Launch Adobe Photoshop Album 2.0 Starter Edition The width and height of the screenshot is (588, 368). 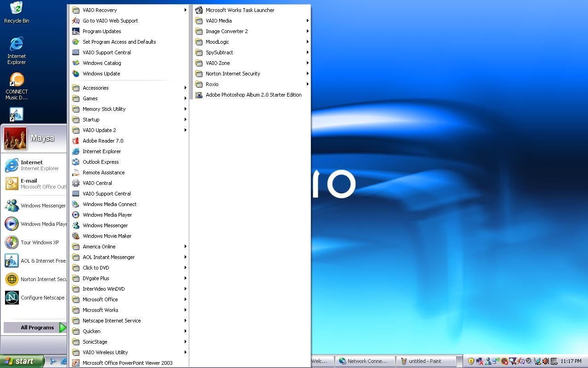pyautogui.click(x=251, y=95)
